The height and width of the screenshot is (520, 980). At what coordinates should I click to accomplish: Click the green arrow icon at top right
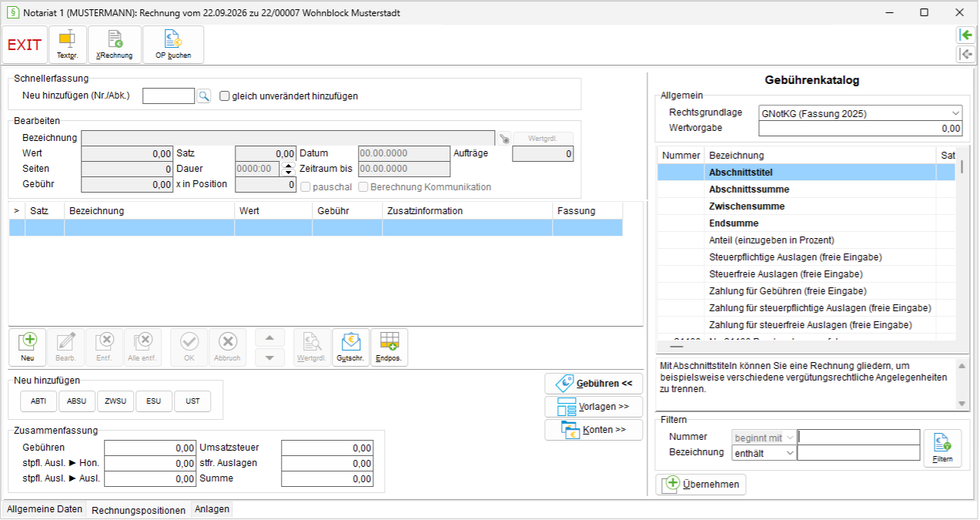click(x=965, y=35)
